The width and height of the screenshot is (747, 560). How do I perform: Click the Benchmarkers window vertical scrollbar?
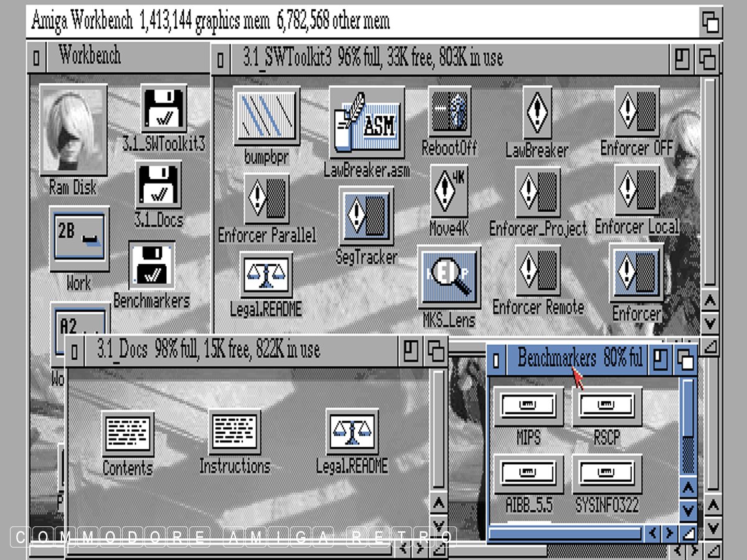click(687, 436)
